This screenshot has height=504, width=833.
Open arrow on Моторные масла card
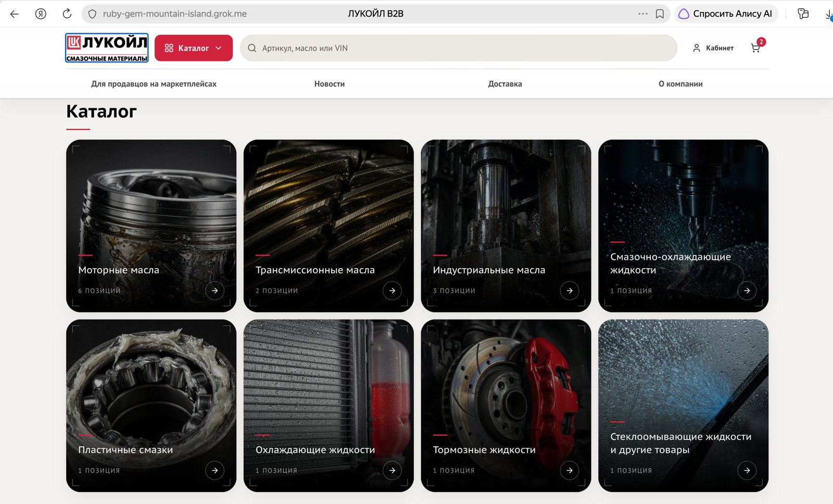click(x=215, y=291)
